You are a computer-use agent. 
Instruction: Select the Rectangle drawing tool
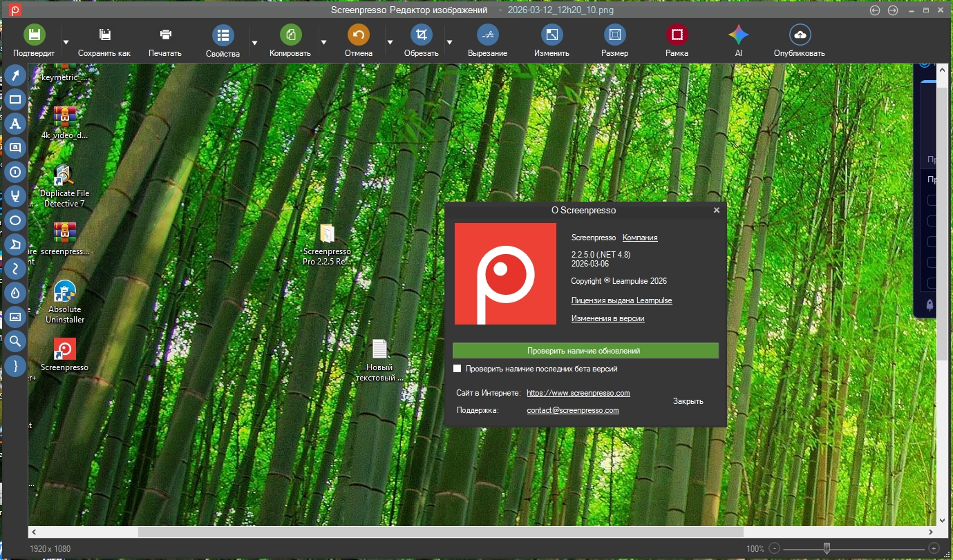pyautogui.click(x=15, y=99)
